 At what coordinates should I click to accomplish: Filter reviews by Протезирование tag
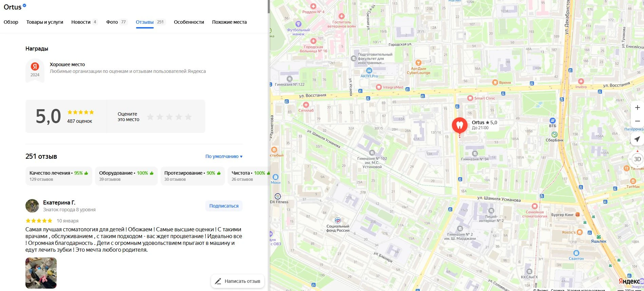pyautogui.click(x=192, y=176)
